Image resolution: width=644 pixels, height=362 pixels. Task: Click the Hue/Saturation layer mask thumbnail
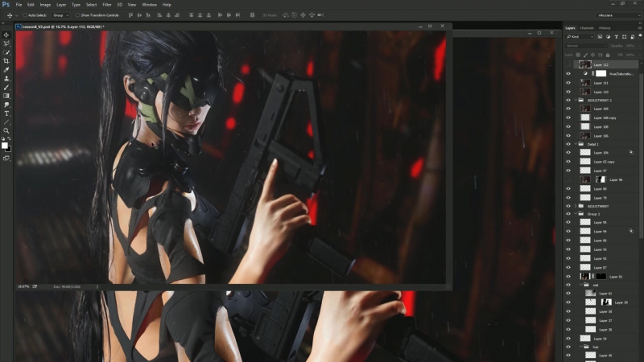tap(601, 73)
